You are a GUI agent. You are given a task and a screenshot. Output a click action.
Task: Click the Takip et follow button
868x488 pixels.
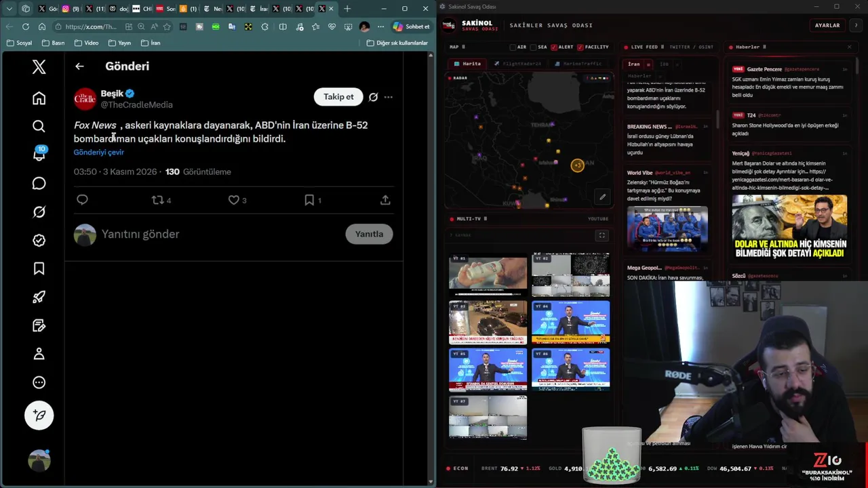coord(338,97)
